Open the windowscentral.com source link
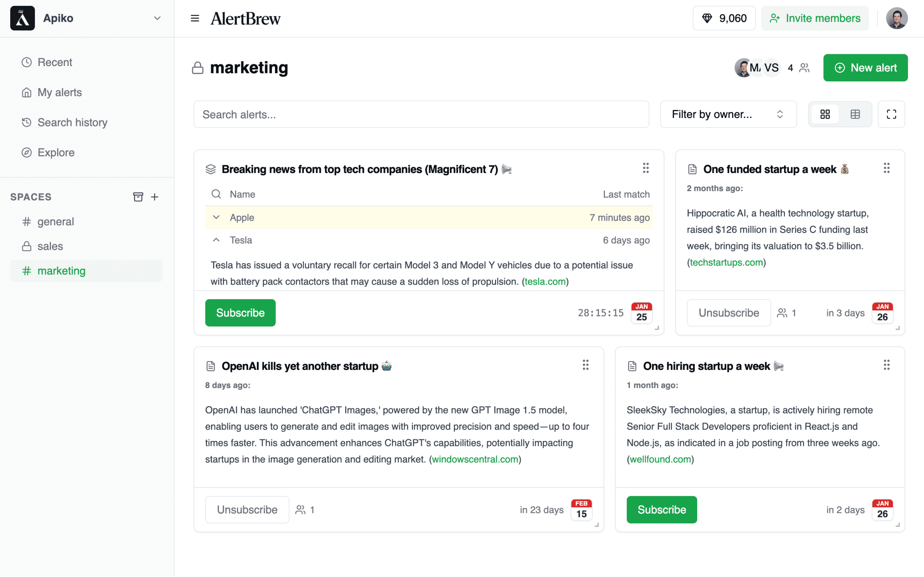Viewport: 924px width, 577px height. [475, 459]
